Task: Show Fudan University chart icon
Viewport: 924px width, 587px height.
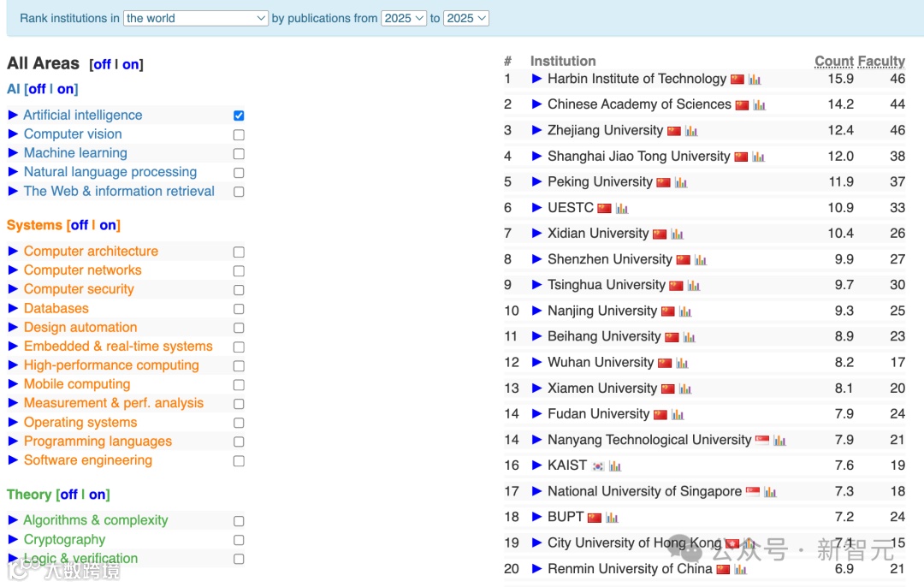Action: (678, 415)
